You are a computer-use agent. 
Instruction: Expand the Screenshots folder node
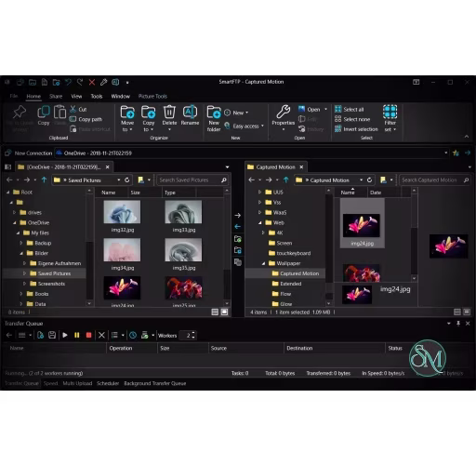click(24, 284)
